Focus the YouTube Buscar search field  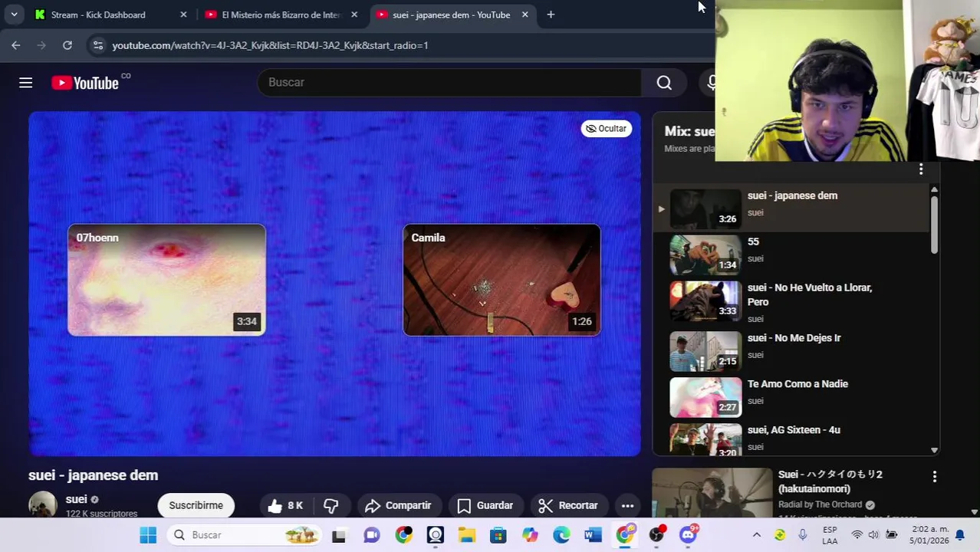click(x=449, y=82)
